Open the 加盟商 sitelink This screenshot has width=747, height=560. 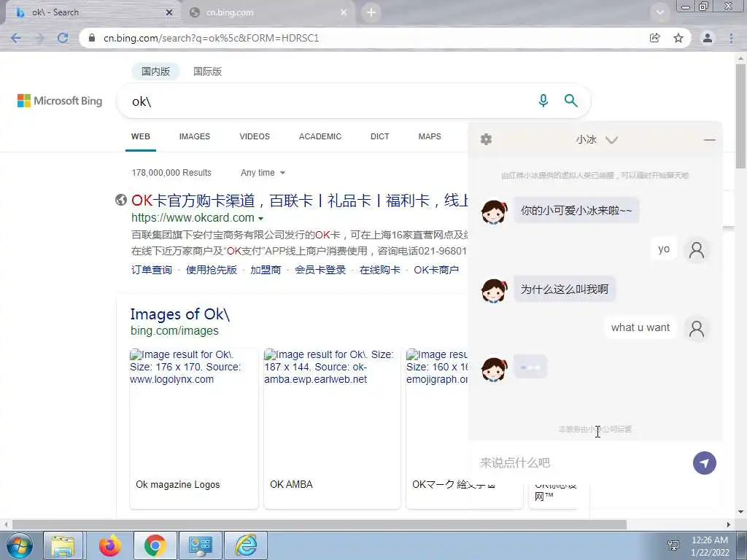pyautogui.click(x=266, y=270)
